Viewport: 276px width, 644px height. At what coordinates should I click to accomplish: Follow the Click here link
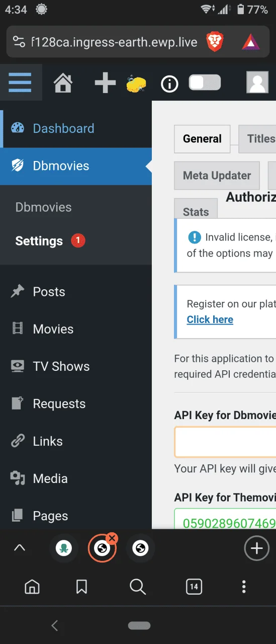pyautogui.click(x=210, y=319)
